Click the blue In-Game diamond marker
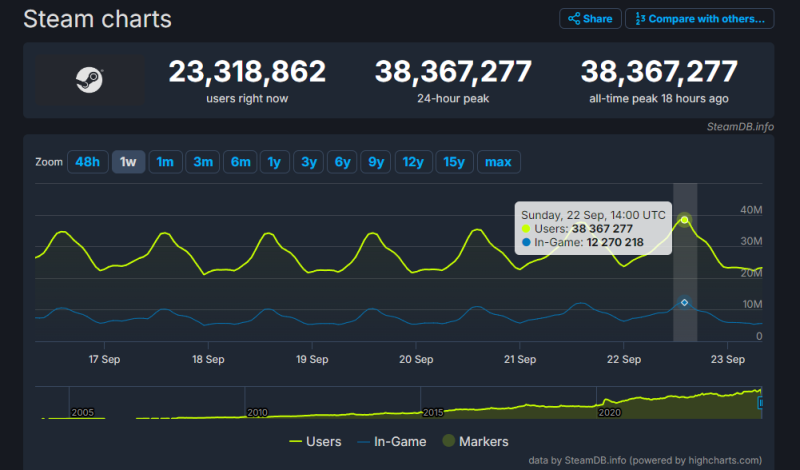The height and width of the screenshot is (470, 800). pos(685,302)
